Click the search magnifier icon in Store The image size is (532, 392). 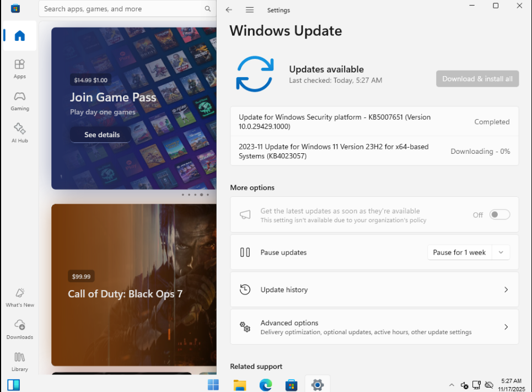click(208, 9)
